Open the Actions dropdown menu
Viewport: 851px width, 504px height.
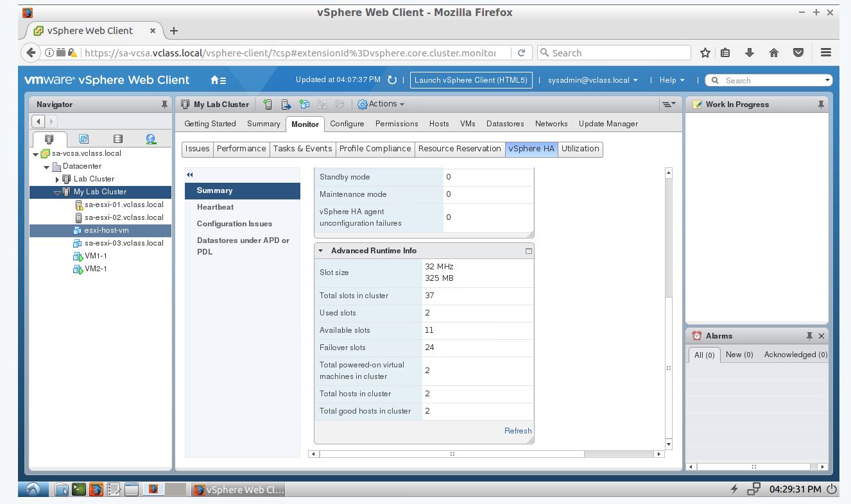click(x=381, y=104)
